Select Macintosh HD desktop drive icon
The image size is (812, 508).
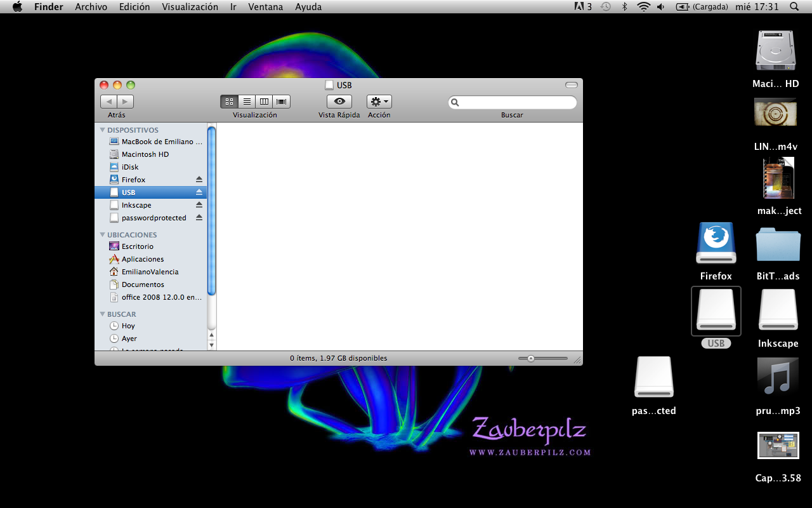pos(775,51)
